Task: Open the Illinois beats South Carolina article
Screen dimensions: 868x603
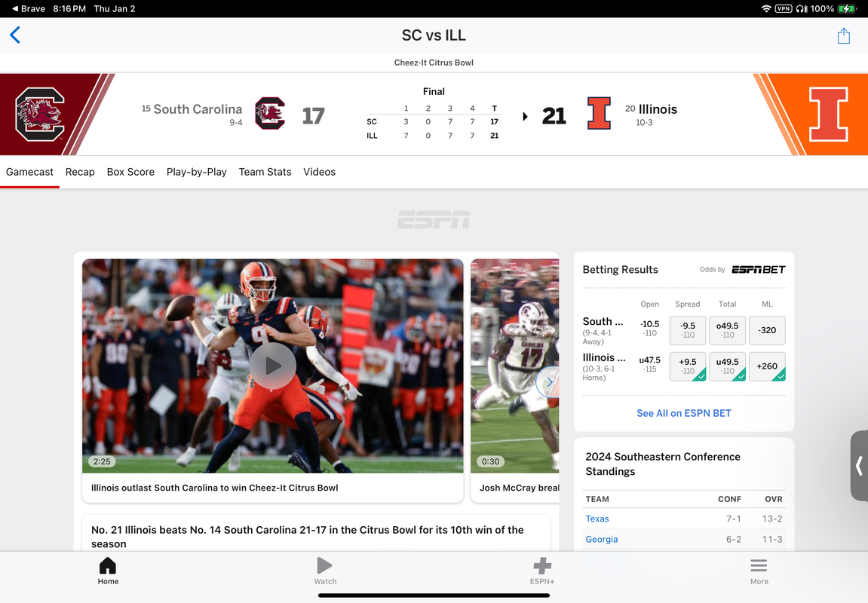Action: (x=316, y=534)
